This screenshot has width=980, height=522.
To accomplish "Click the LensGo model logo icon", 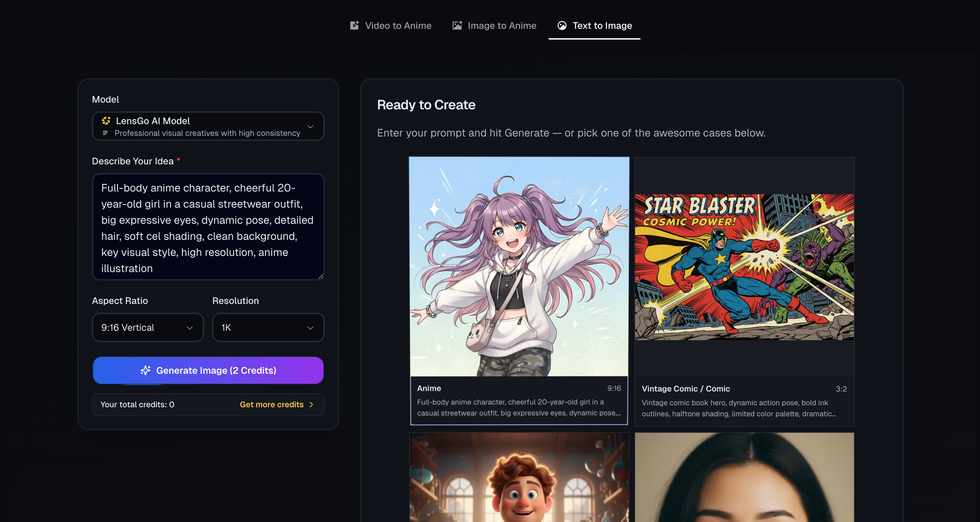I will pos(106,121).
